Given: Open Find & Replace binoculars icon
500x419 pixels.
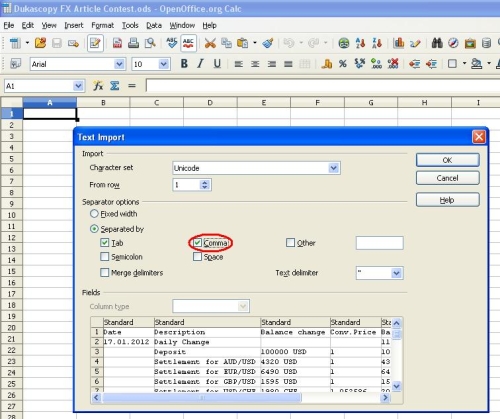Looking at the screenshot, I should point(437,43).
